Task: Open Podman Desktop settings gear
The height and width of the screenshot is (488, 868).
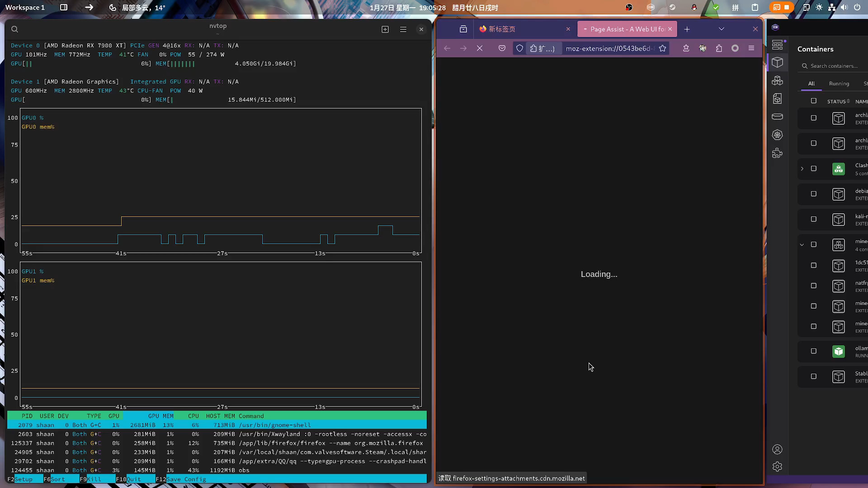Action: point(778,466)
